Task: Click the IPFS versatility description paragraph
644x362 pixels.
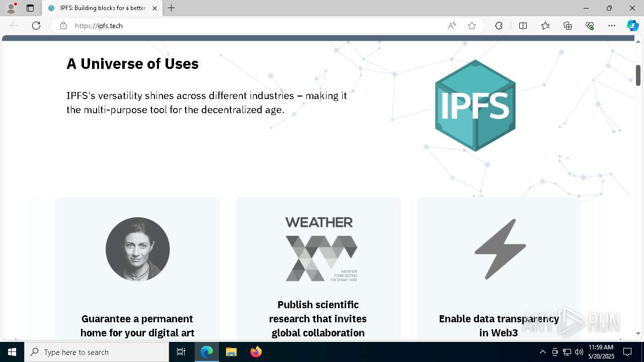Action: (207, 103)
